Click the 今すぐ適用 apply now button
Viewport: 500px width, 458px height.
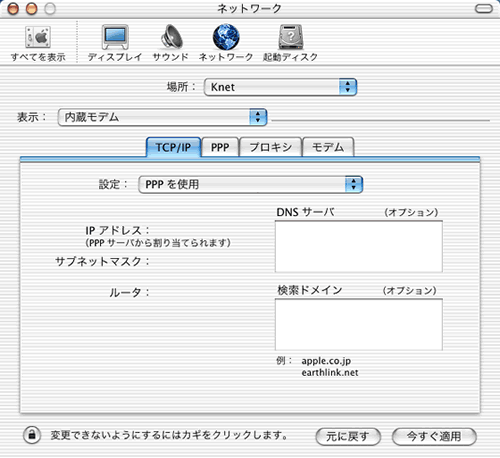click(434, 436)
